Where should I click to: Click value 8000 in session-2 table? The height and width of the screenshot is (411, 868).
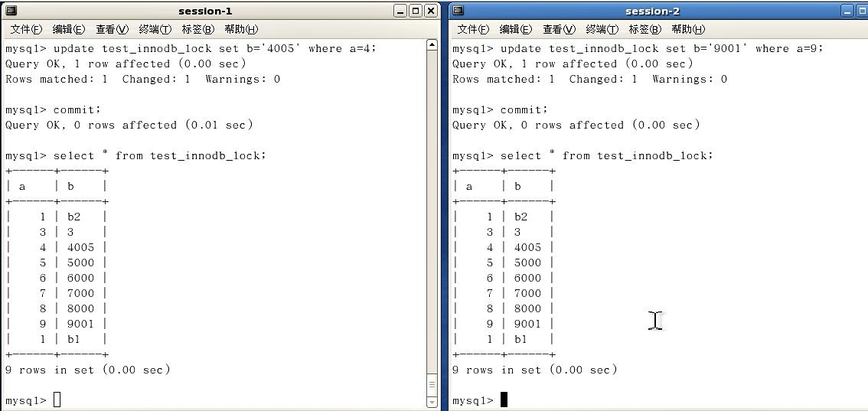tap(527, 308)
